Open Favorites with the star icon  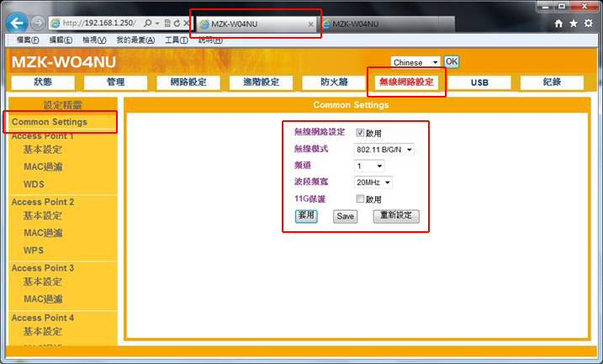point(574,24)
